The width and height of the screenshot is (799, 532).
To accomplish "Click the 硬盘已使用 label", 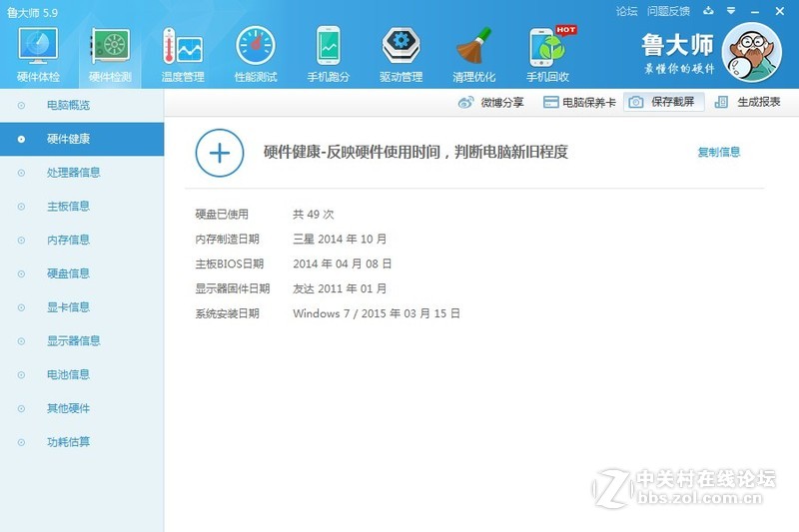I will point(222,215).
